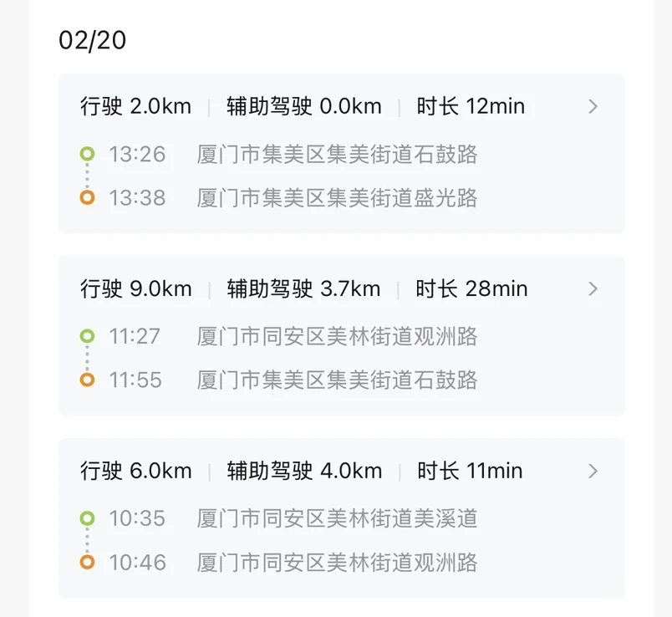Viewport: 672px width, 617px height.
Task: Click 时长 28min duration label
Action: point(472,289)
